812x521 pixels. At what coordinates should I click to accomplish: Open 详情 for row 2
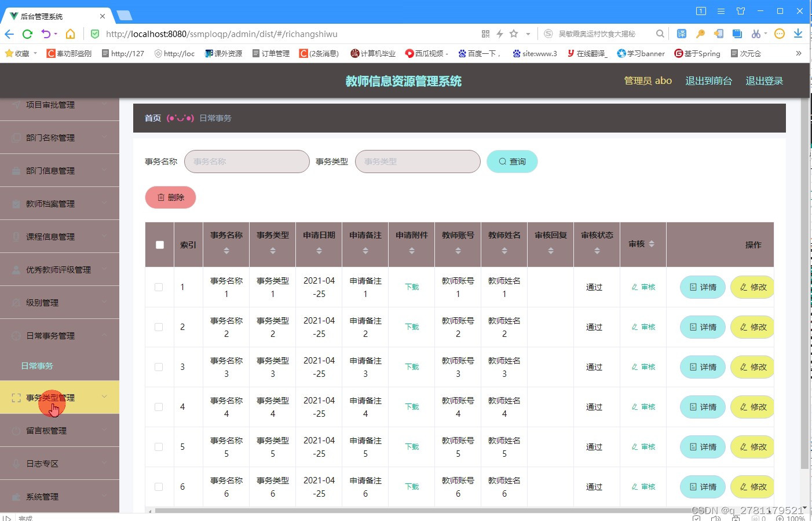[x=703, y=327]
